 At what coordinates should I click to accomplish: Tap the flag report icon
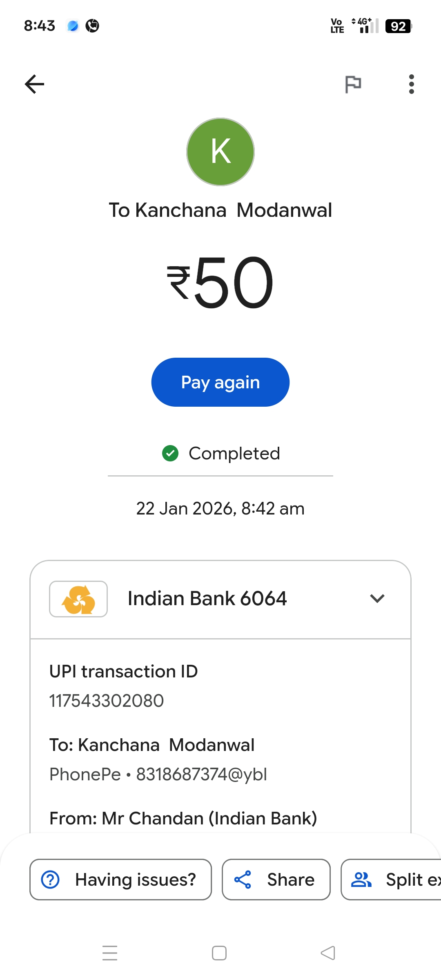pyautogui.click(x=353, y=84)
